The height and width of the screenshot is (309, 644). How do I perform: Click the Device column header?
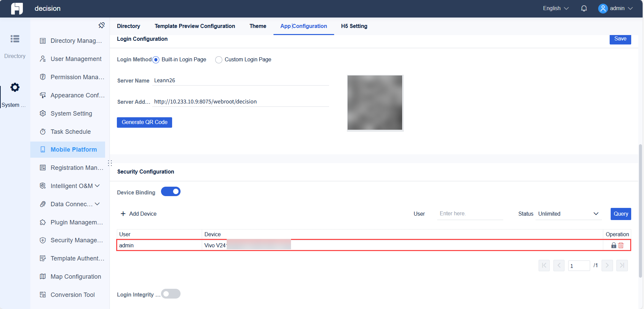click(402, 234)
